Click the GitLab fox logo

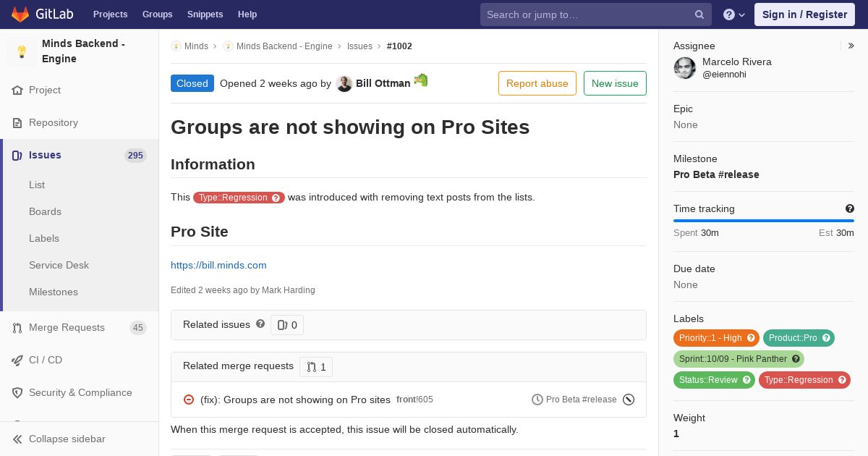20,14
